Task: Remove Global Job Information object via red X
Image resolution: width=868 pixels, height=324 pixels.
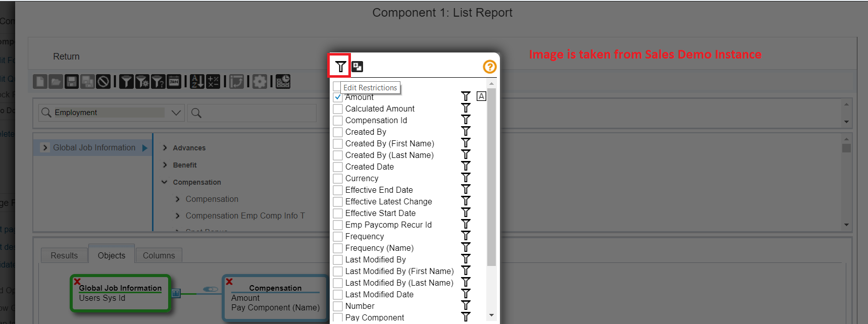Action: click(x=77, y=282)
